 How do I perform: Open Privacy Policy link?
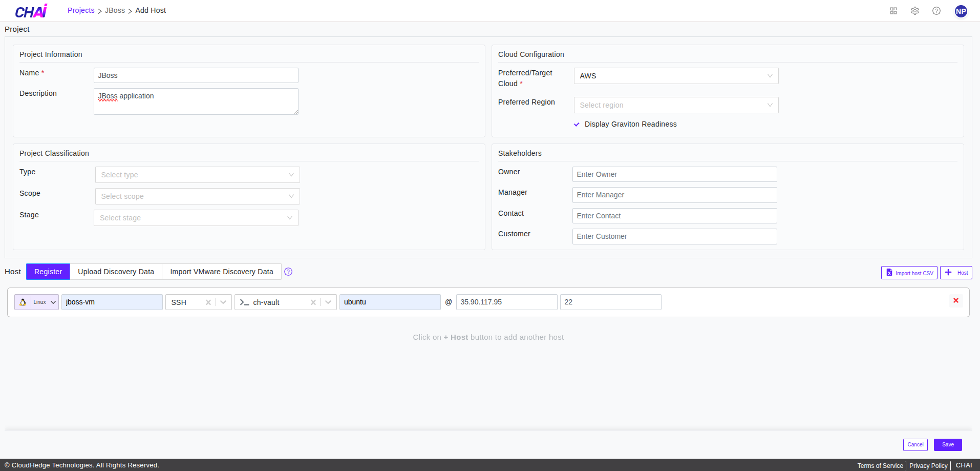[x=928, y=466]
